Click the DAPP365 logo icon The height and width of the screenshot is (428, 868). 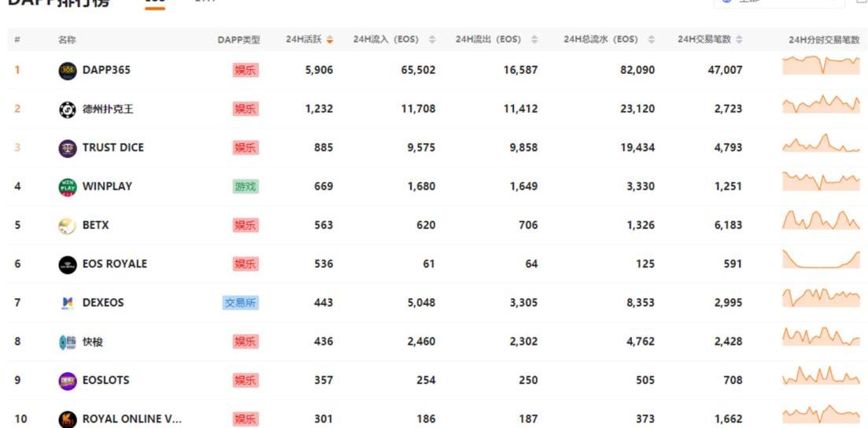(68, 70)
